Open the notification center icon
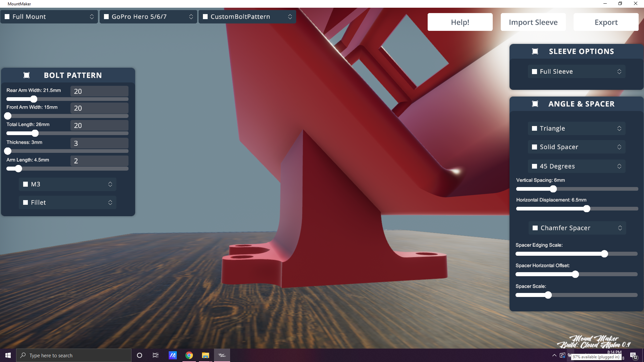 634,356
